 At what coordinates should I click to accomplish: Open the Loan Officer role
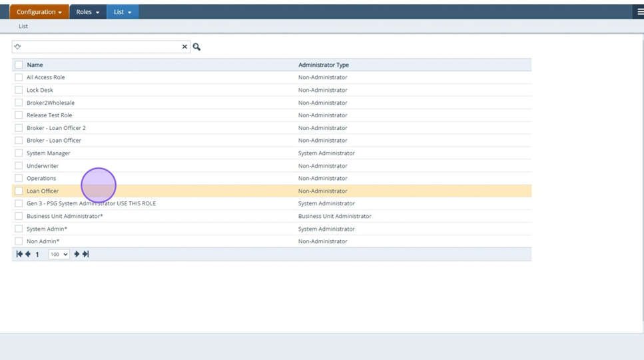point(43,191)
